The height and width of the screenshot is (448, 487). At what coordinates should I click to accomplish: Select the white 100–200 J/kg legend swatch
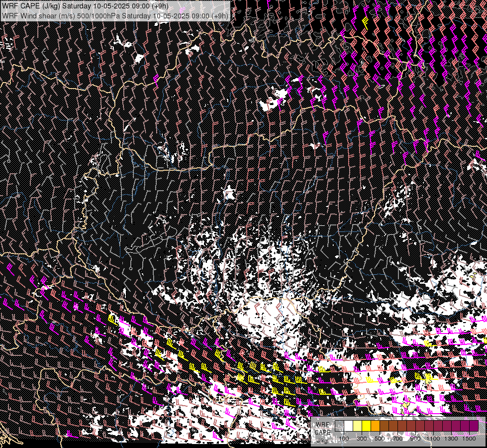(349, 426)
